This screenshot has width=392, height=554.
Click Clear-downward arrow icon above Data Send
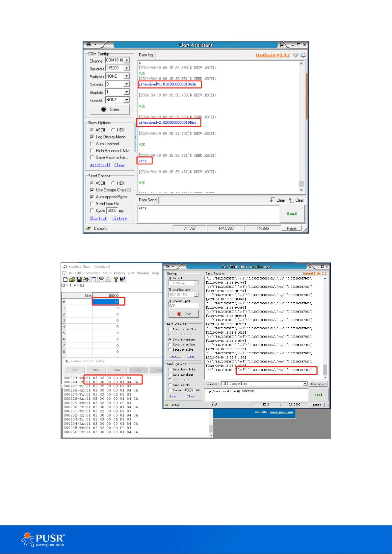(x=272, y=200)
